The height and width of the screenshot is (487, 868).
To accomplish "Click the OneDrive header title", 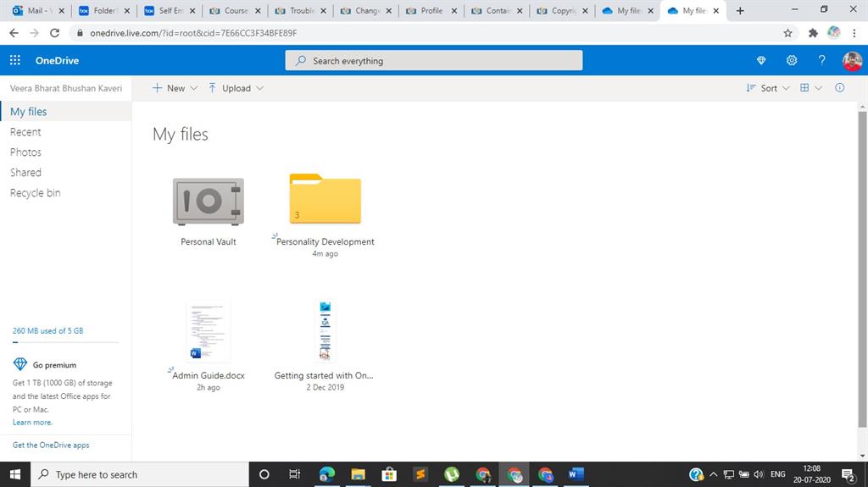I will pyautogui.click(x=57, y=60).
